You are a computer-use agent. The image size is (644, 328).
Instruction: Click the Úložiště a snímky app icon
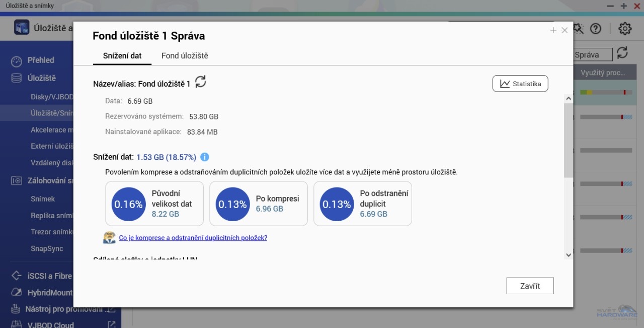(22, 28)
